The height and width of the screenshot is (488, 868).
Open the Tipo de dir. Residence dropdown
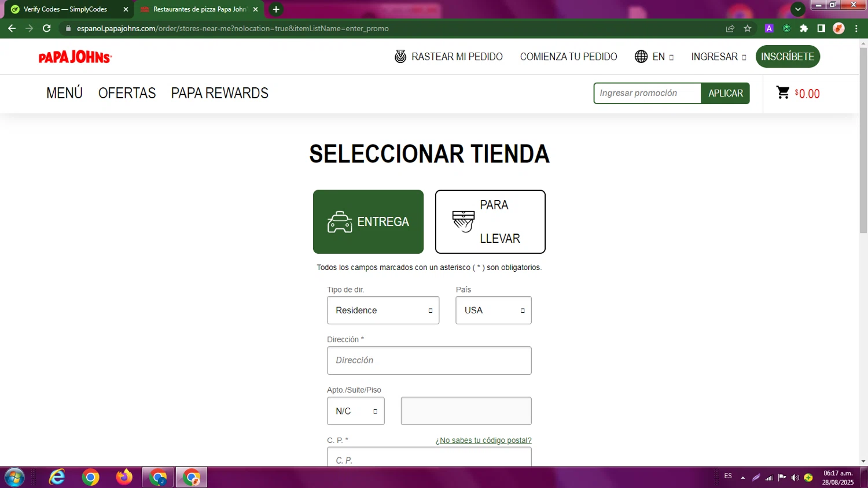pyautogui.click(x=383, y=310)
